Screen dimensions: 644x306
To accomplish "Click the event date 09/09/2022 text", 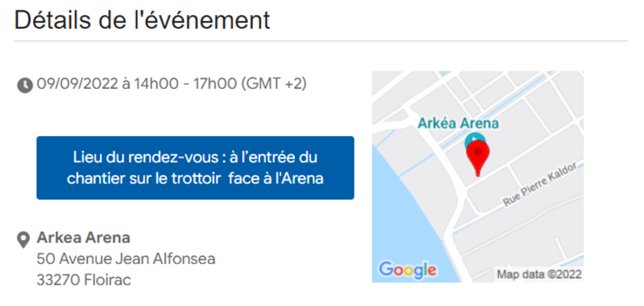I will (x=77, y=84).
